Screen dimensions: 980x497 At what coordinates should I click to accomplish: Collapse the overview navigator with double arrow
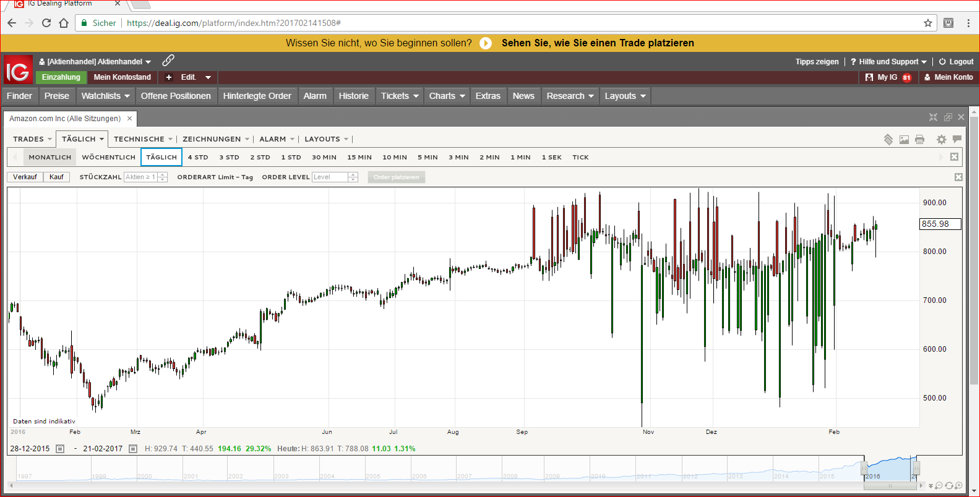click(x=931, y=486)
